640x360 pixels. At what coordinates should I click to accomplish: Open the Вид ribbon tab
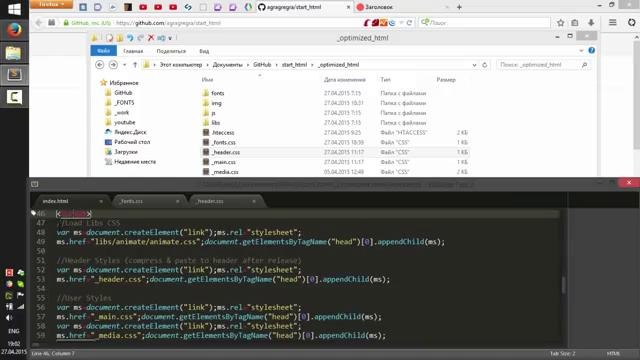pos(204,51)
